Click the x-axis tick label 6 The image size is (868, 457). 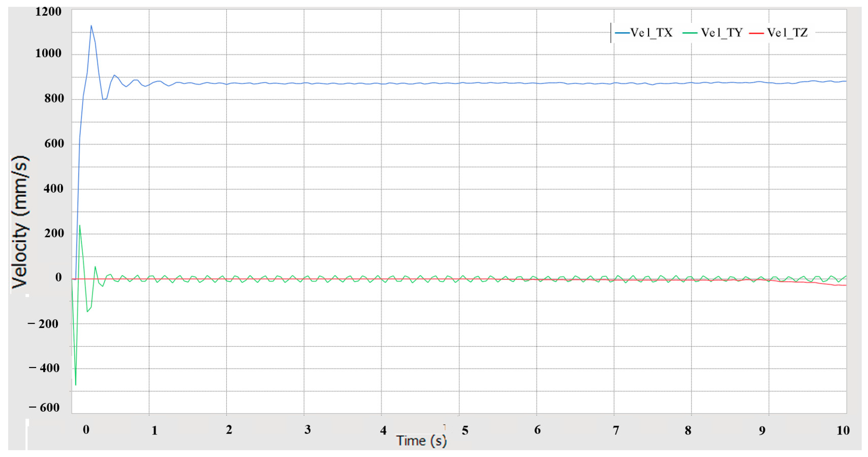pos(537,430)
